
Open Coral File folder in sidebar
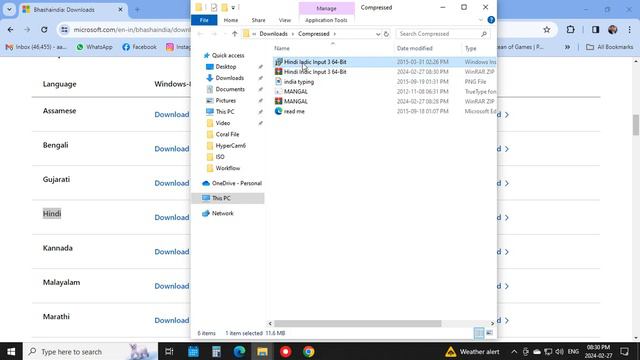[x=227, y=134]
